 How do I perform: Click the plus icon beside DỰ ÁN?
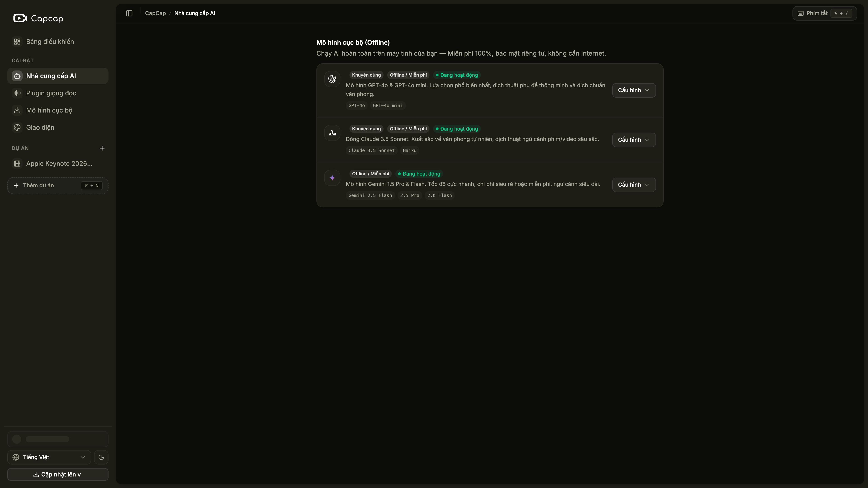(102, 148)
